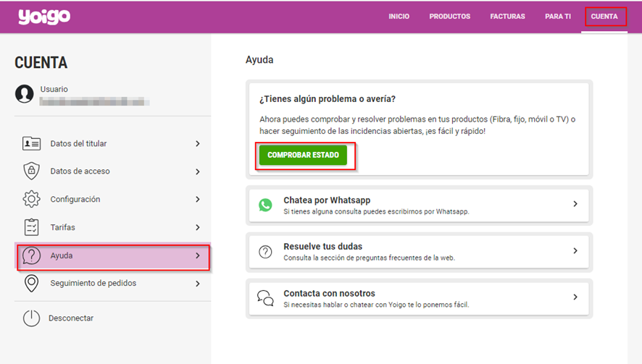The width and height of the screenshot is (642, 364).
Task: Click the Contacta con nosotros title
Action: [329, 293]
